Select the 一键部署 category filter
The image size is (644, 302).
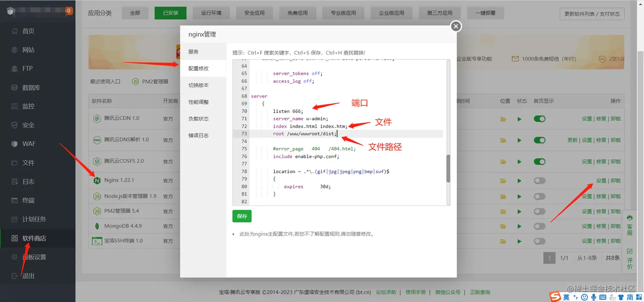pyautogui.click(x=485, y=13)
